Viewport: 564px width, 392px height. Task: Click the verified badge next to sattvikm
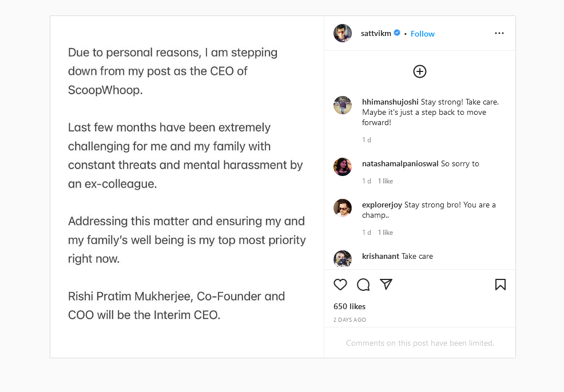click(397, 33)
